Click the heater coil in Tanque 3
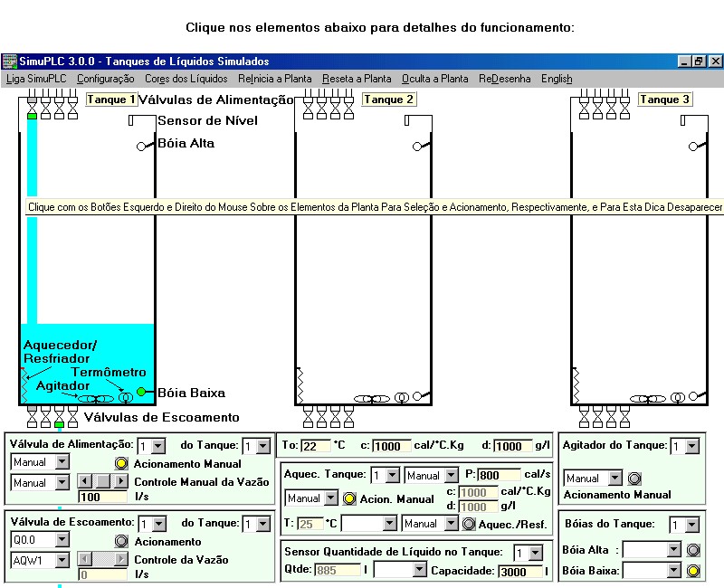The height and width of the screenshot is (588, 724). point(576,386)
